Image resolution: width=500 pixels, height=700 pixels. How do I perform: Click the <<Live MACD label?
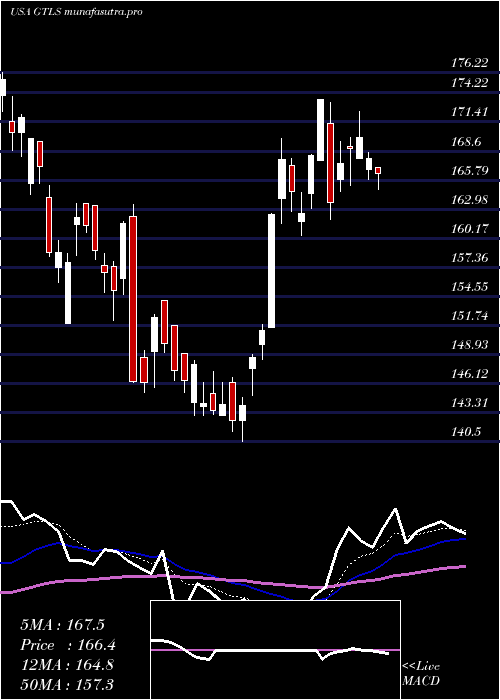pos(421,674)
